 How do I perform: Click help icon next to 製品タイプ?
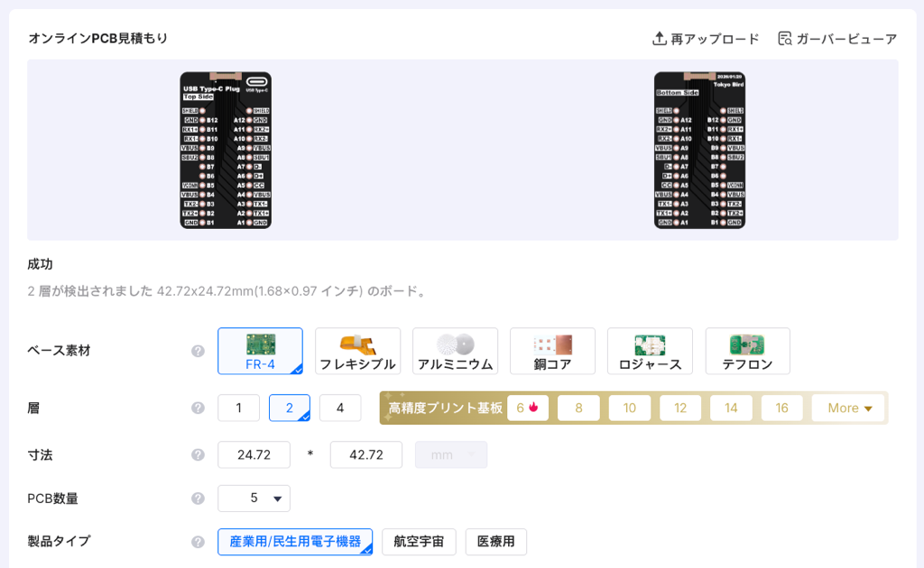[x=198, y=542]
